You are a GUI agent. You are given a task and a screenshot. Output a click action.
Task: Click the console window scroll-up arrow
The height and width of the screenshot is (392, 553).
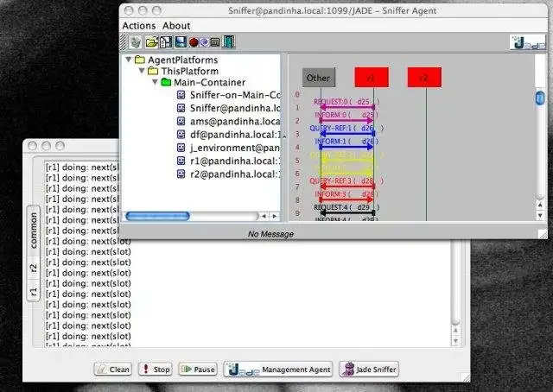tap(455, 331)
